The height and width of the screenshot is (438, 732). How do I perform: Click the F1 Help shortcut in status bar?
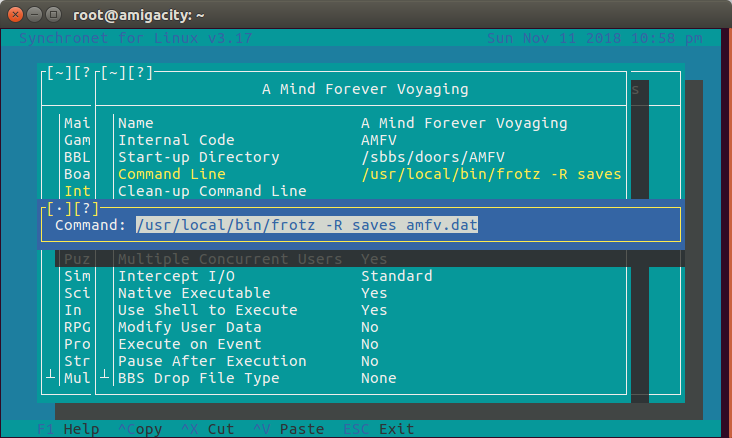pyautogui.click(x=68, y=429)
